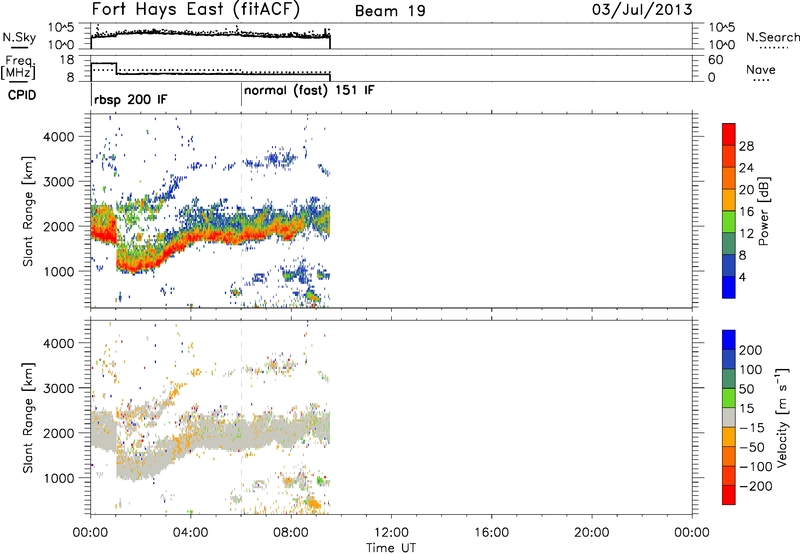Screen dimensions: 800x554
Task: Click the frequency step trace in Freq panel
Action: click(x=211, y=74)
